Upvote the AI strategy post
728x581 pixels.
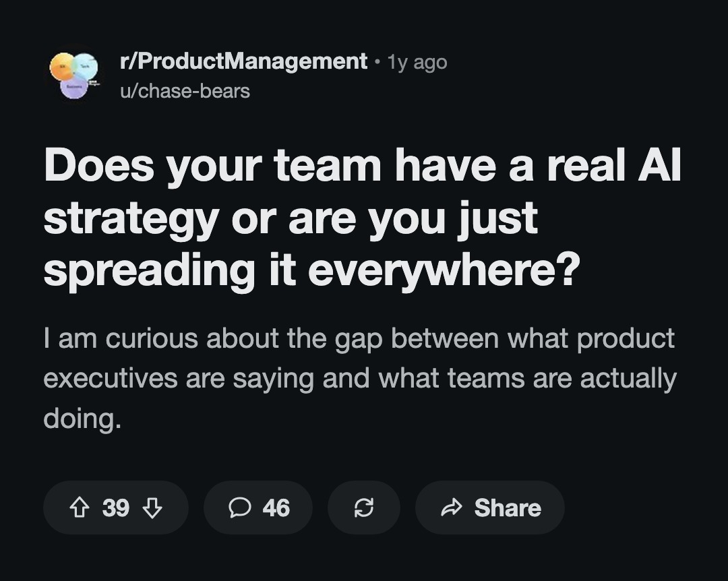[x=80, y=508]
